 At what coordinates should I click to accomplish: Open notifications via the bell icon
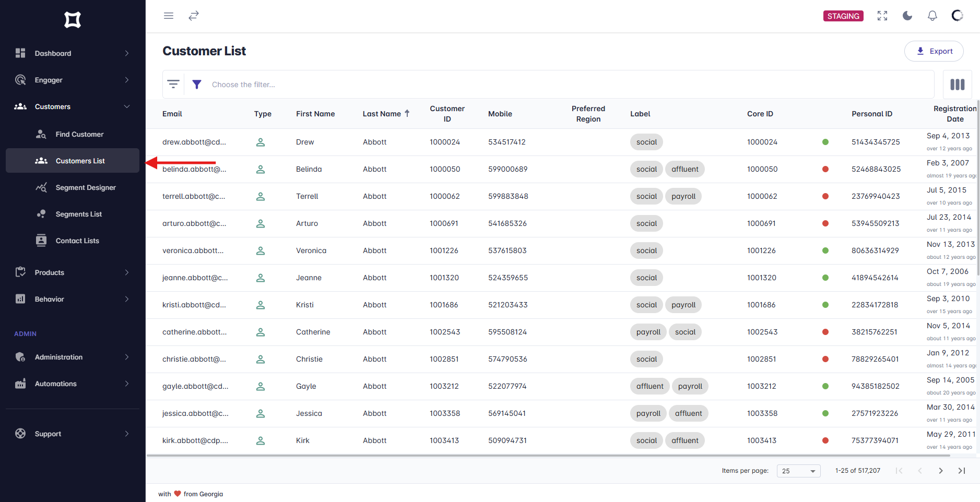932,16
